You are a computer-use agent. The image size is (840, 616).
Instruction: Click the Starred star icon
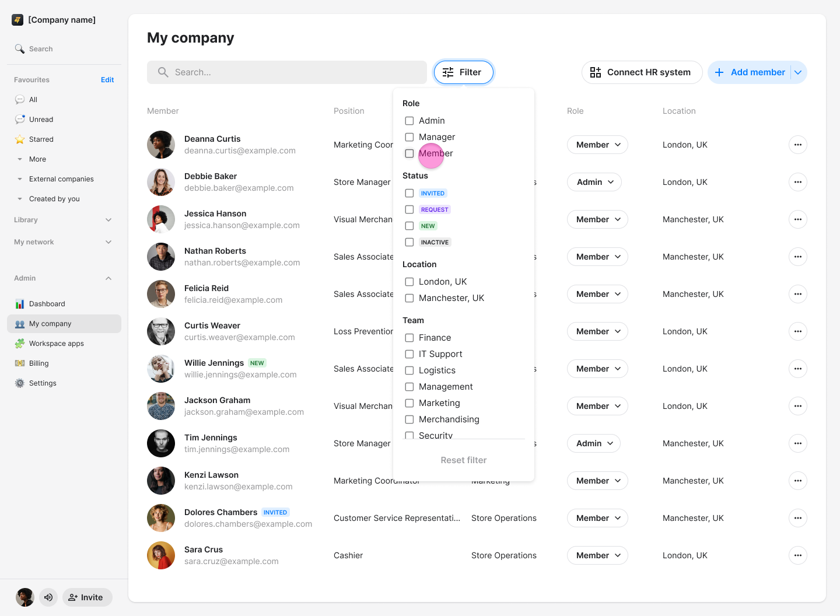coord(20,139)
